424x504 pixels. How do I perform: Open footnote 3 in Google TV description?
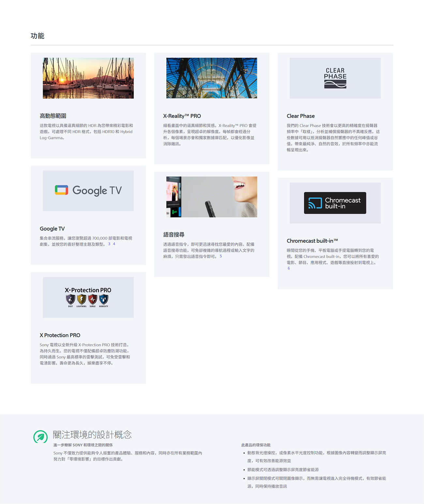pos(109,244)
